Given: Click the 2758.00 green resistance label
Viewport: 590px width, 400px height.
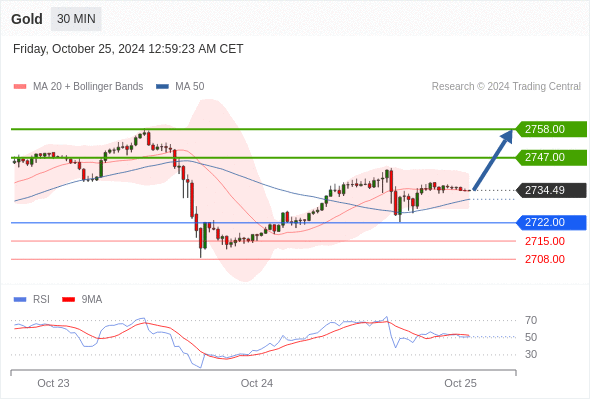Looking at the screenshot, I should pyautogui.click(x=551, y=129).
